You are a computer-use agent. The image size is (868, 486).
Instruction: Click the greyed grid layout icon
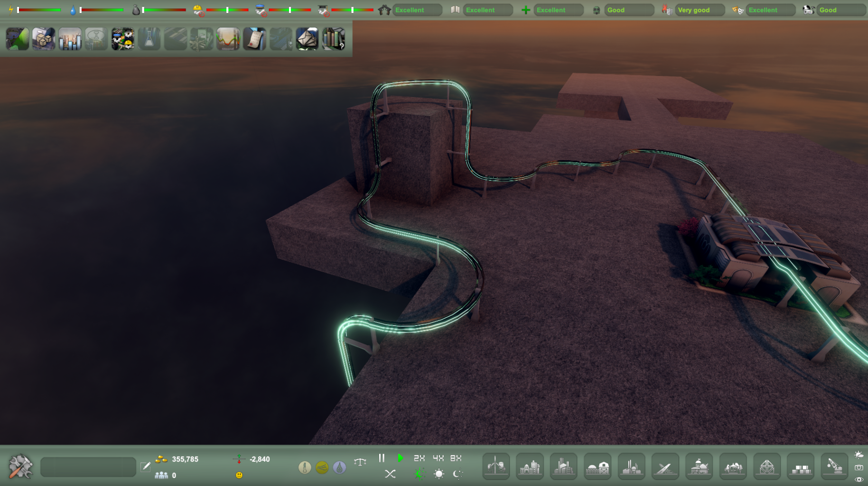(176, 39)
